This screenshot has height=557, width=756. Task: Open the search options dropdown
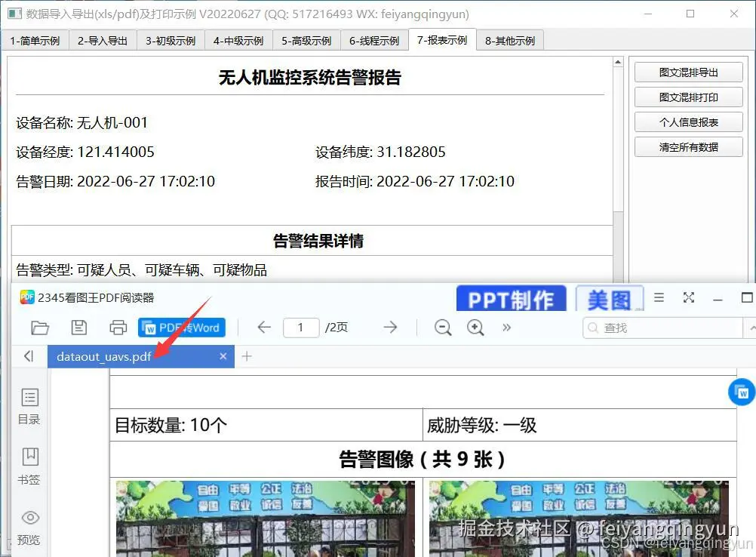pyautogui.click(x=751, y=328)
